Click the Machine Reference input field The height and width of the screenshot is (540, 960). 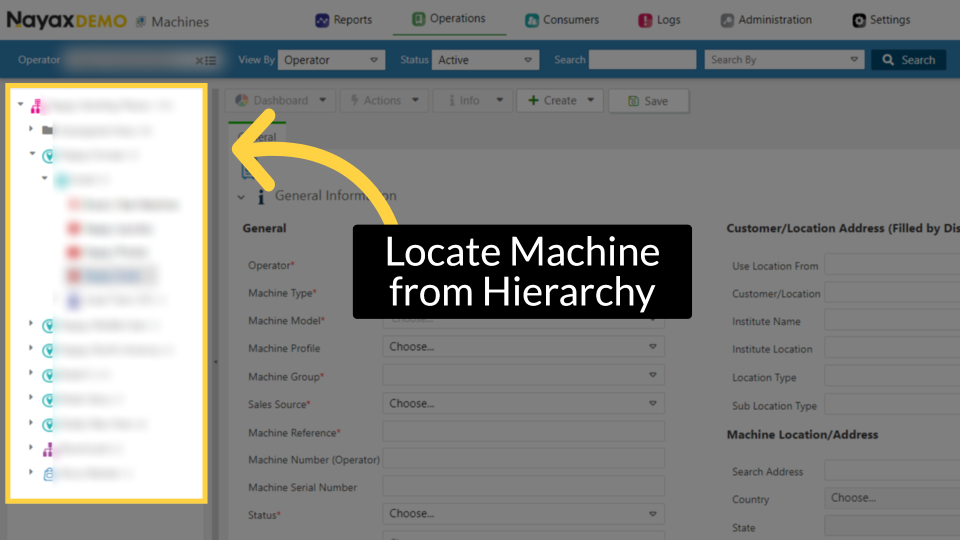523,432
